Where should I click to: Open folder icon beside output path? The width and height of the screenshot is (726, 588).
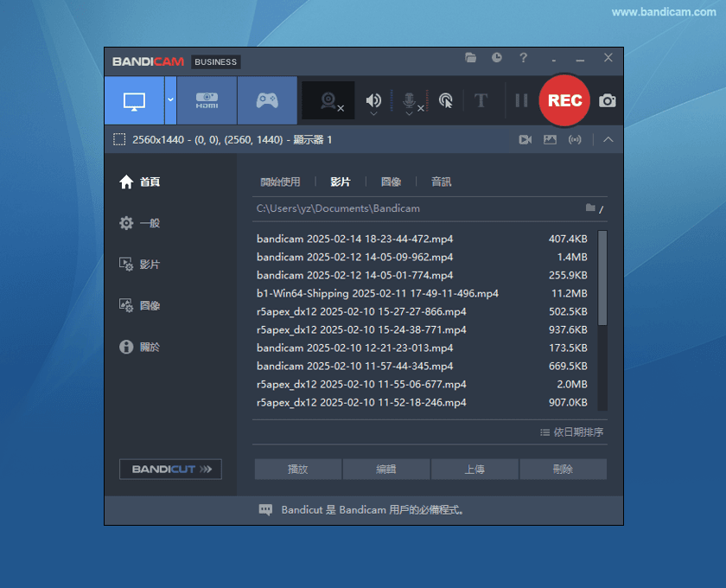(589, 208)
